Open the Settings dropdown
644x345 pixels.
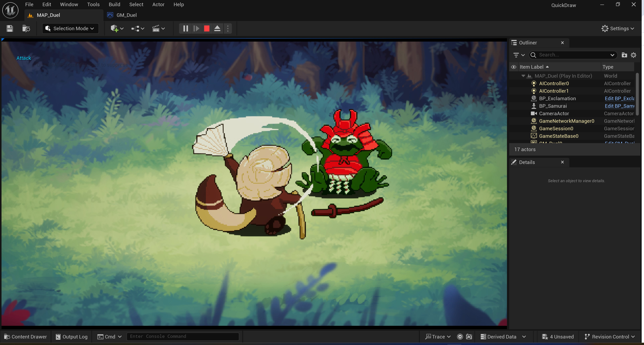[x=618, y=29]
